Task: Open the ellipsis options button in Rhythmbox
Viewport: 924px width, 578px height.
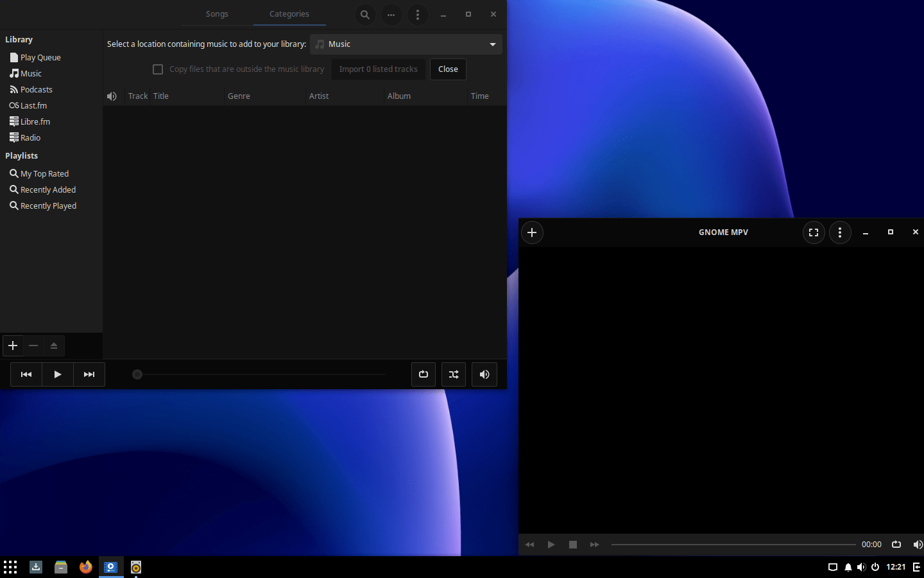Action: tap(391, 14)
